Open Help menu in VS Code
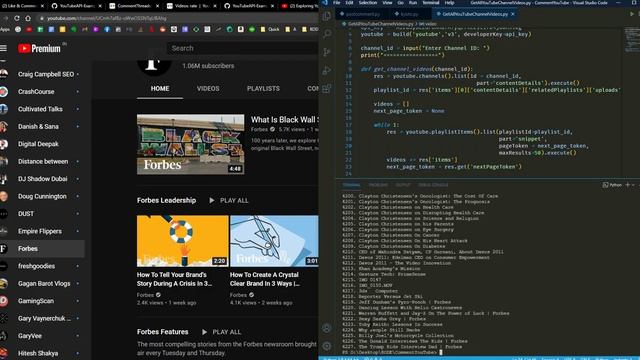640x360 pixels. tap(449, 2)
